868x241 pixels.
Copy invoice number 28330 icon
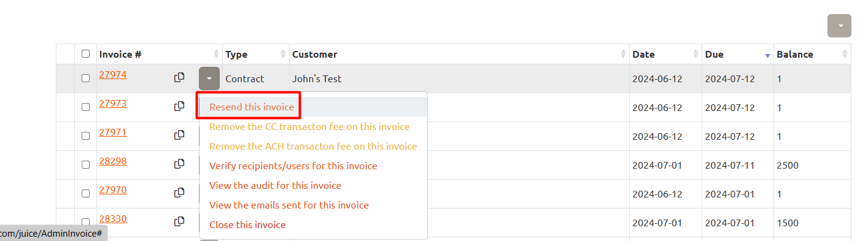179,221
